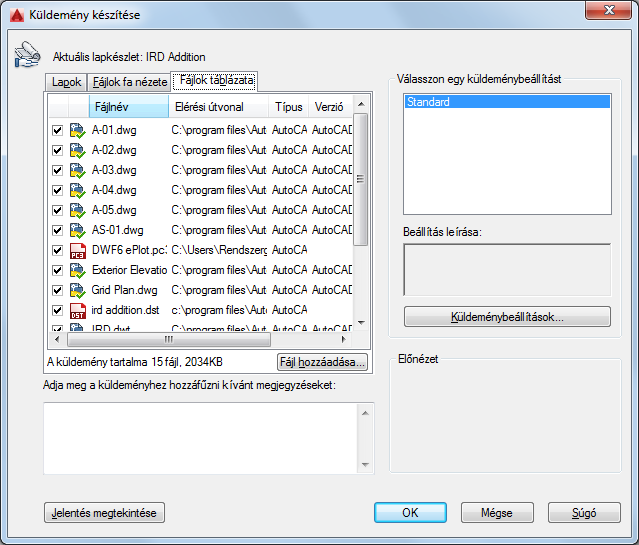Click the file list horizontal scrollbar thumb
The width and height of the screenshot is (639, 545).
tap(169, 339)
